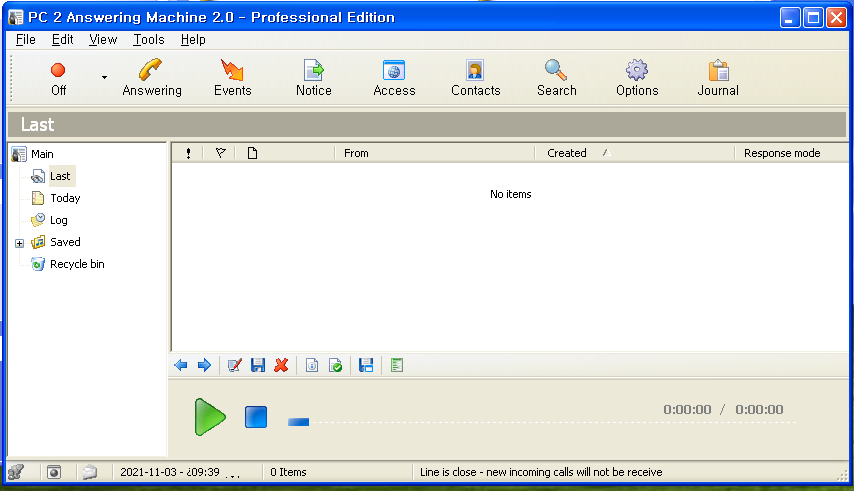
Task: Open the Options gear tool
Action: tap(637, 78)
